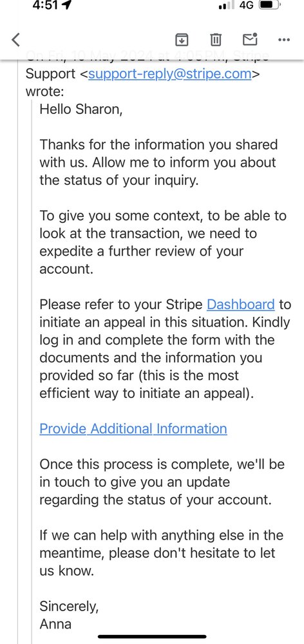Tap the location arrow next to the clock
The width and height of the screenshot is (304, 644).
coord(68,5)
